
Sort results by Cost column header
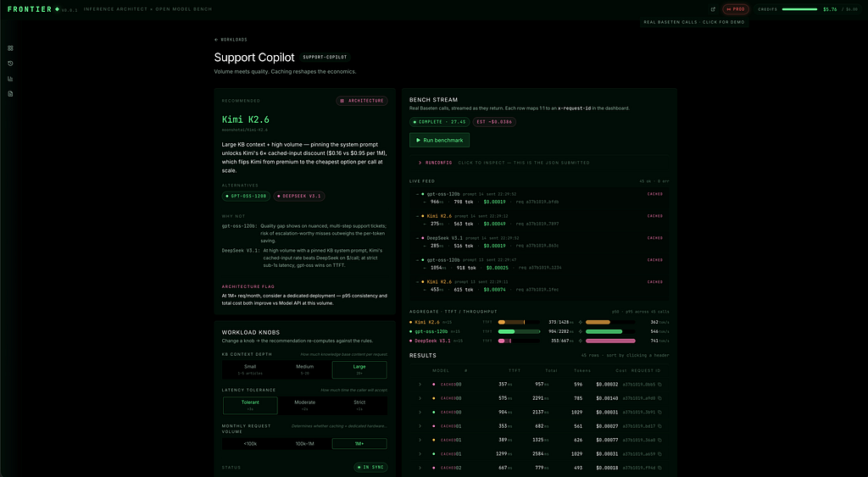pyautogui.click(x=621, y=371)
